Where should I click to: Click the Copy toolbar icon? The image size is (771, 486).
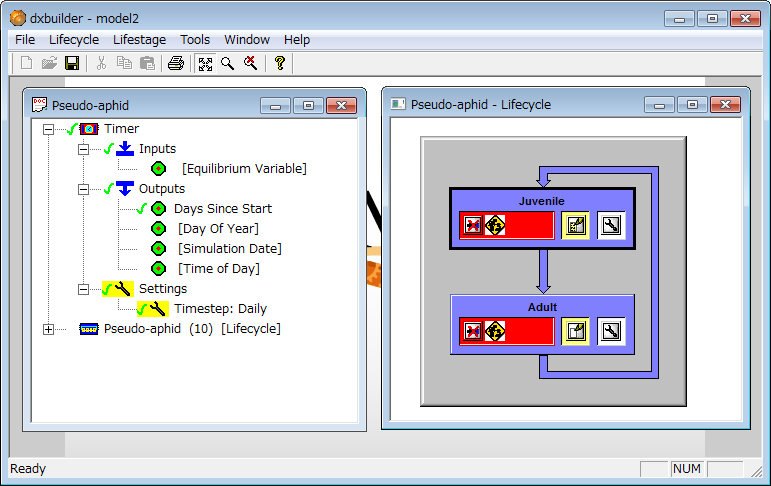point(124,63)
